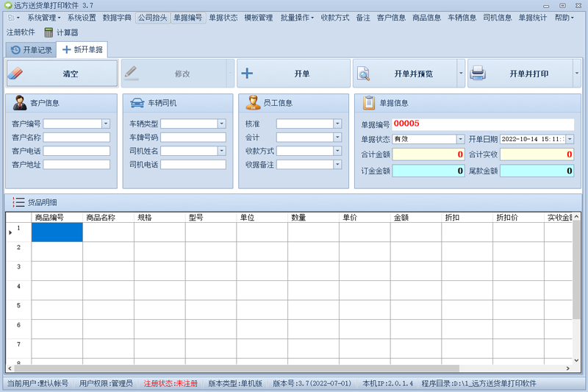
Task: Open the 单据状态 combo box arrow
Action: coord(461,139)
